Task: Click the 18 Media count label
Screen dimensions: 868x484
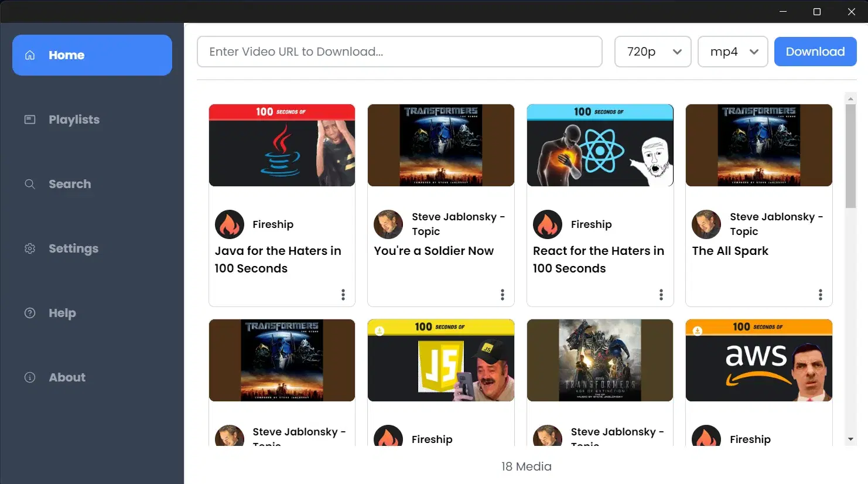Action: pyautogui.click(x=527, y=466)
